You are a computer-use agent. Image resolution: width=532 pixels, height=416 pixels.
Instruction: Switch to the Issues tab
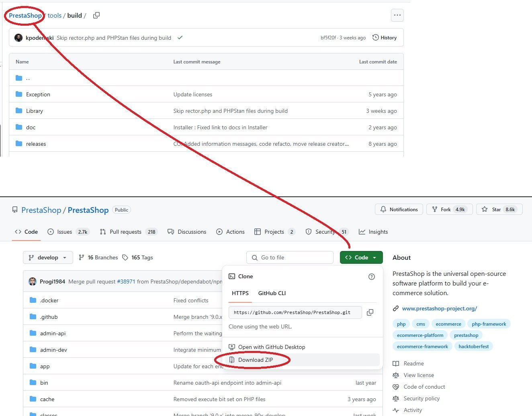point(68,232)
